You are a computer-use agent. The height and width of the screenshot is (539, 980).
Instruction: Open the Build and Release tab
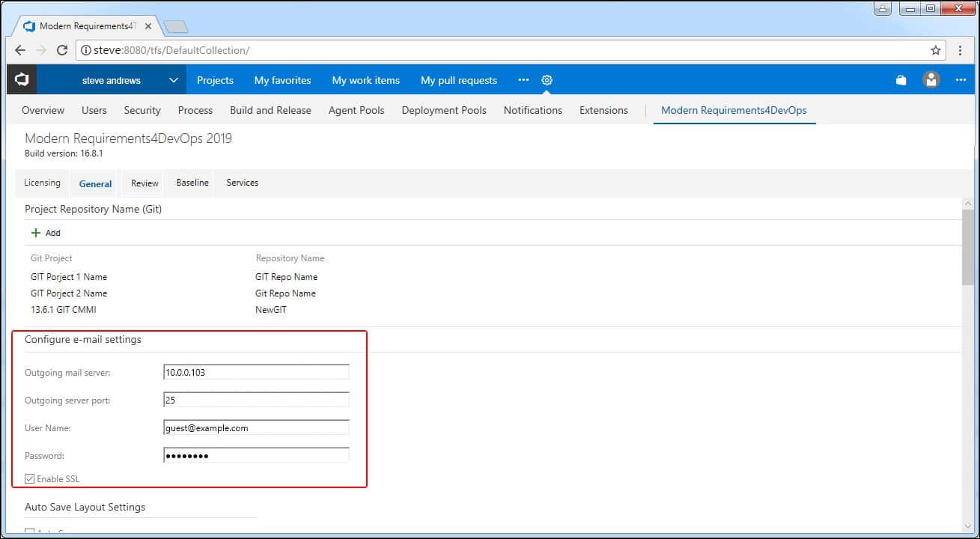(x=270, y=110)
